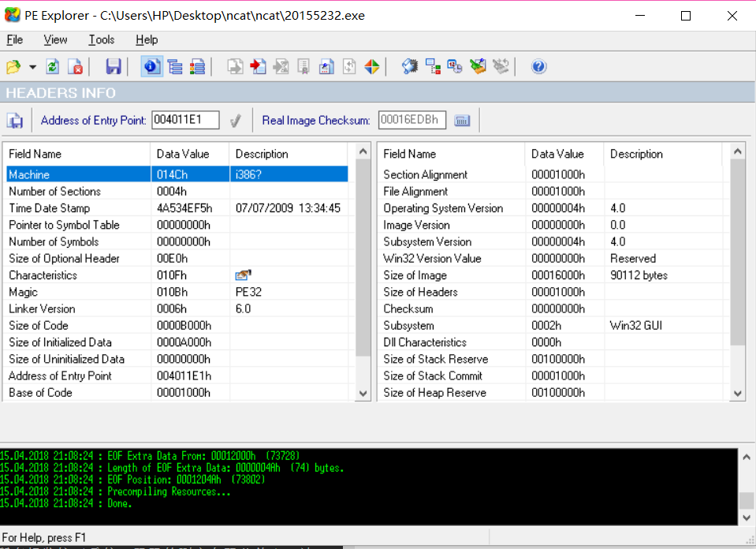
Task: Click the grayed hourglass page icon
Action: point(281,66)
